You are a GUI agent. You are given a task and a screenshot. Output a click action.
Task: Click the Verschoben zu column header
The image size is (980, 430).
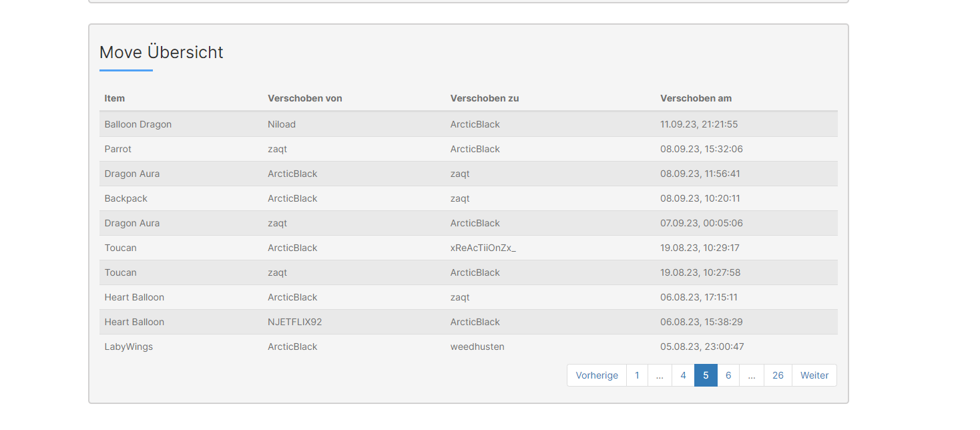tap(485, 98)
